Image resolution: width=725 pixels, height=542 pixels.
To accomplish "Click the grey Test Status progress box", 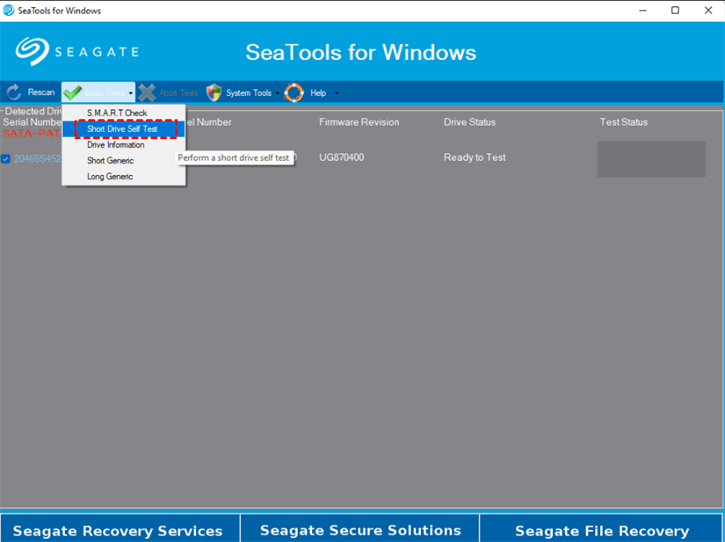I will (651, 159).
